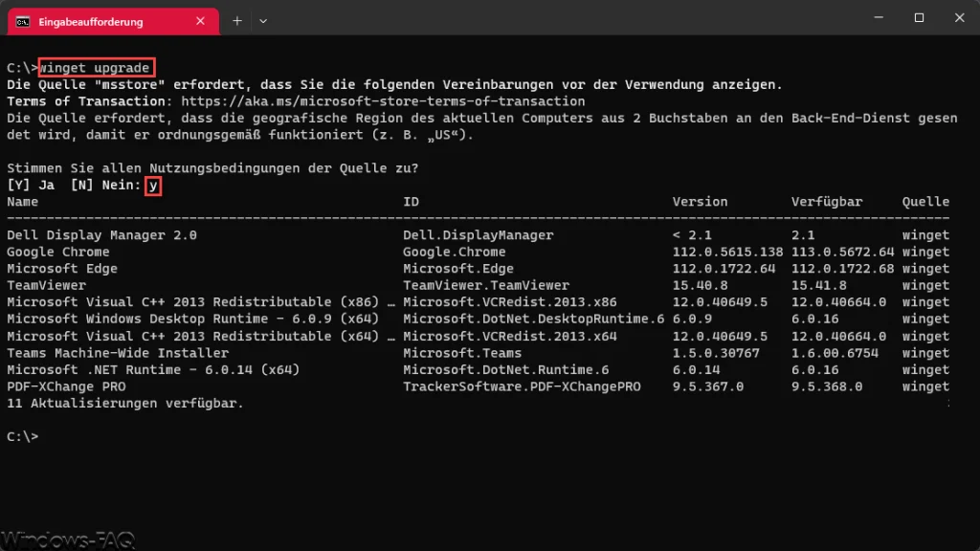Click '11 Aktualisierungen verfügbar.' line
Screen dimensions: 980x551
click(x=125, y=404)
